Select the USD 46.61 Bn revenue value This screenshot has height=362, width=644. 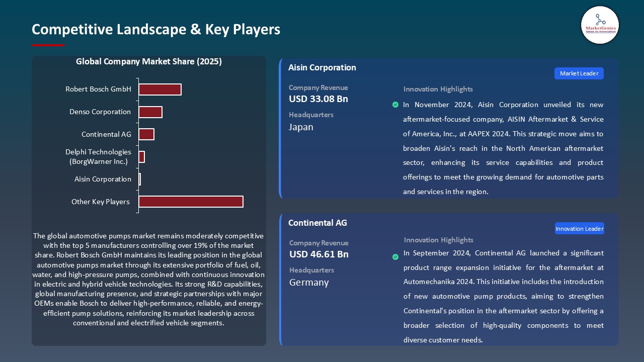[x=318, y=254]
